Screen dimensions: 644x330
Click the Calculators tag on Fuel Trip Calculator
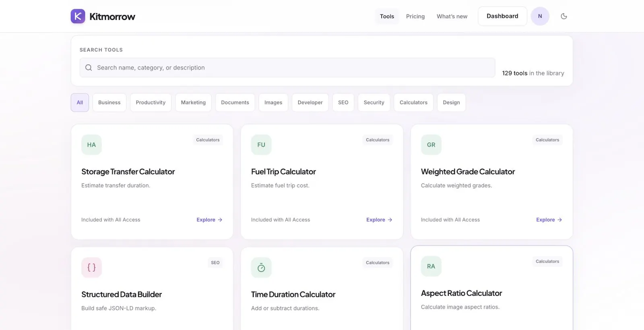pos(378,140)
